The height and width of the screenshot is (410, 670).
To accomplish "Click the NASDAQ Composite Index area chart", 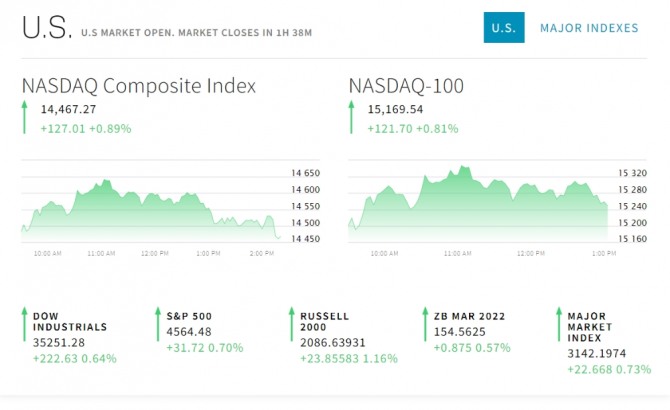I will click(150, 207).
